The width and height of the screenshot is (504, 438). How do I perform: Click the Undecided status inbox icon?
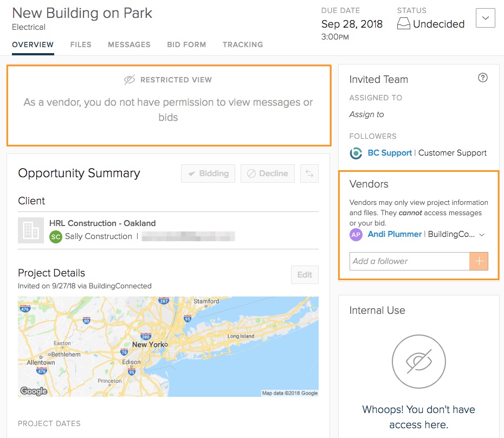(403, 24)
